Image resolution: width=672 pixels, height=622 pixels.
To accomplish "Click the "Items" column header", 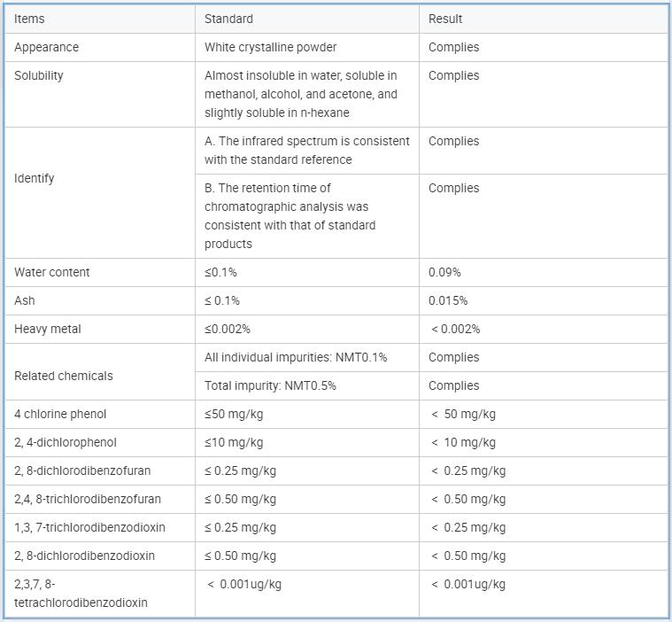I will pyautogui.click(x=29, y=19).
